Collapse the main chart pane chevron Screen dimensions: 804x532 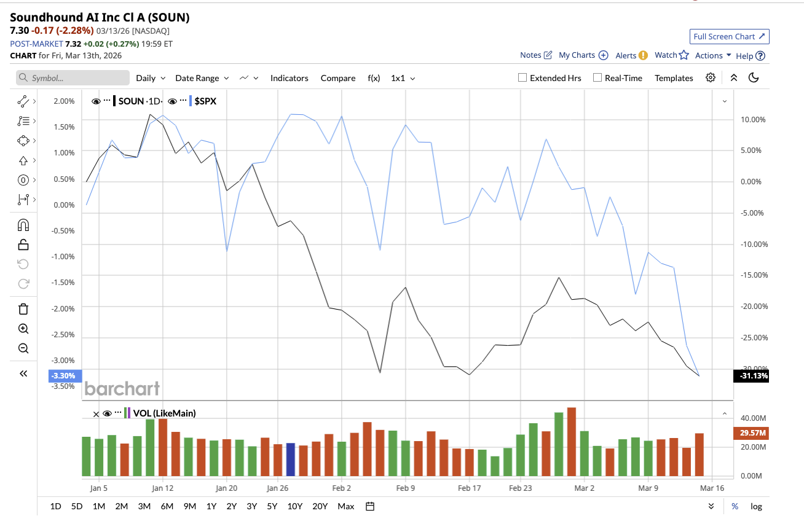(725, 101)
